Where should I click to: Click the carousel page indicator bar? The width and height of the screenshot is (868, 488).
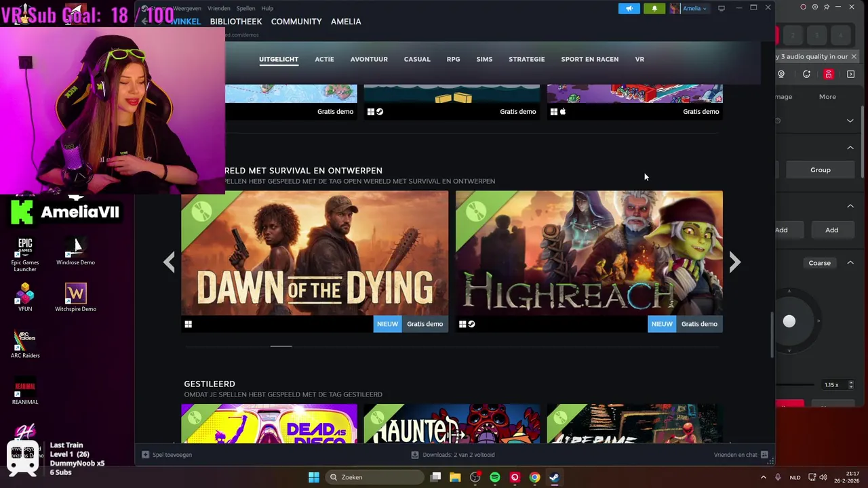click(x=281, y=346)
